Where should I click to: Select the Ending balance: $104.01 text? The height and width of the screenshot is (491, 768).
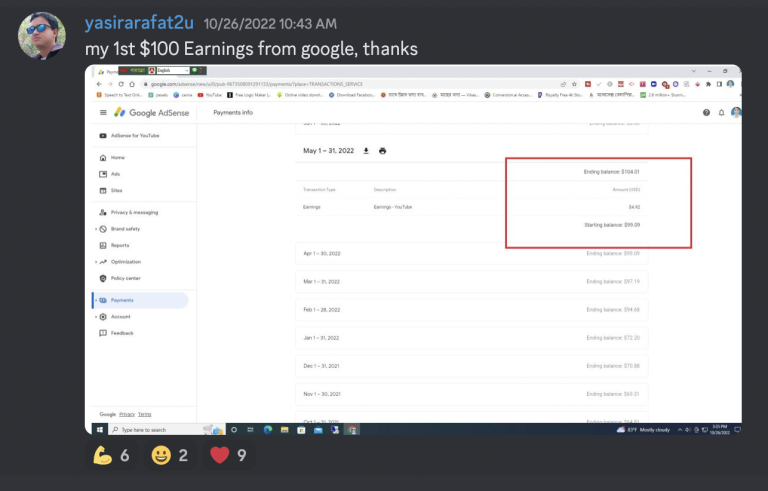[x=611, y=172]
